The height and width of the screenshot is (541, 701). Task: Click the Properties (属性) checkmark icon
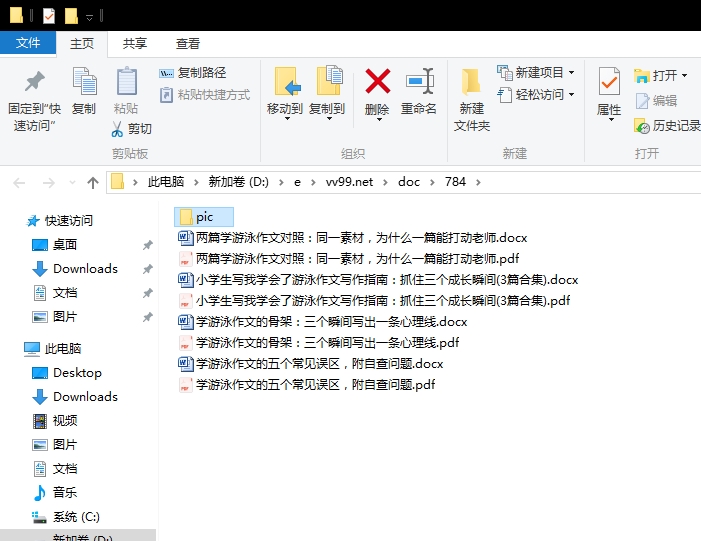tap(609, 81)
